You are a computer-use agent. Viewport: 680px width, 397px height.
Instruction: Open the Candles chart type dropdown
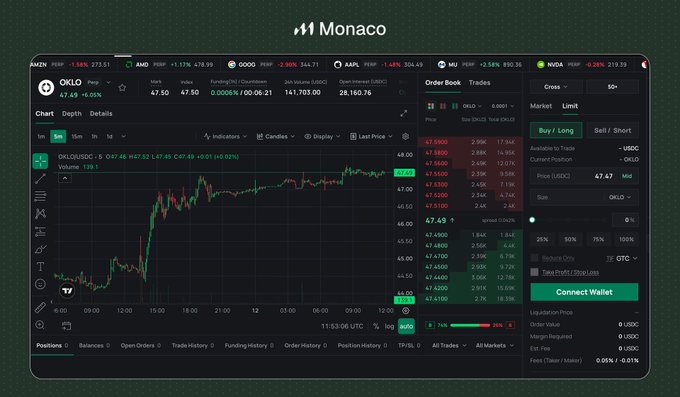[x=275, y=137]
